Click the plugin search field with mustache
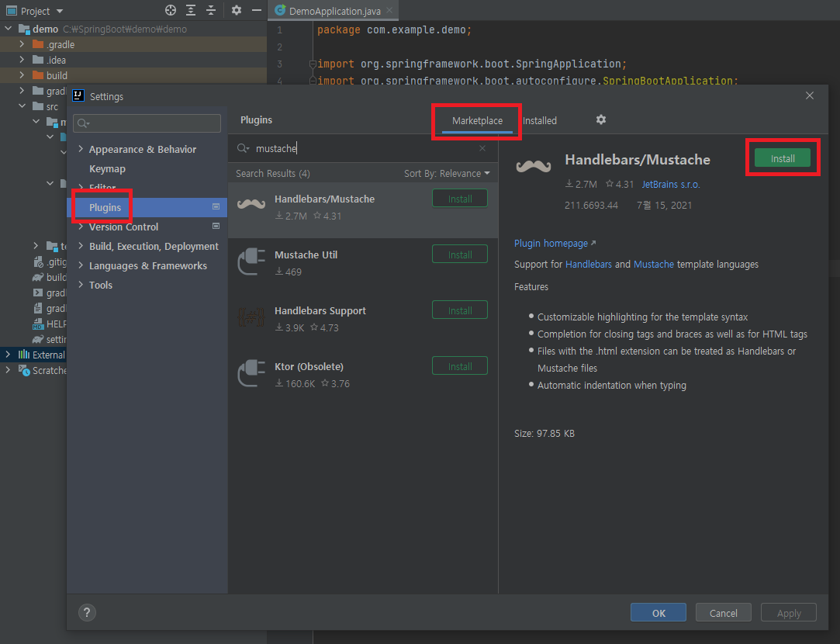The image size is (840, 644). coord(365,148)
